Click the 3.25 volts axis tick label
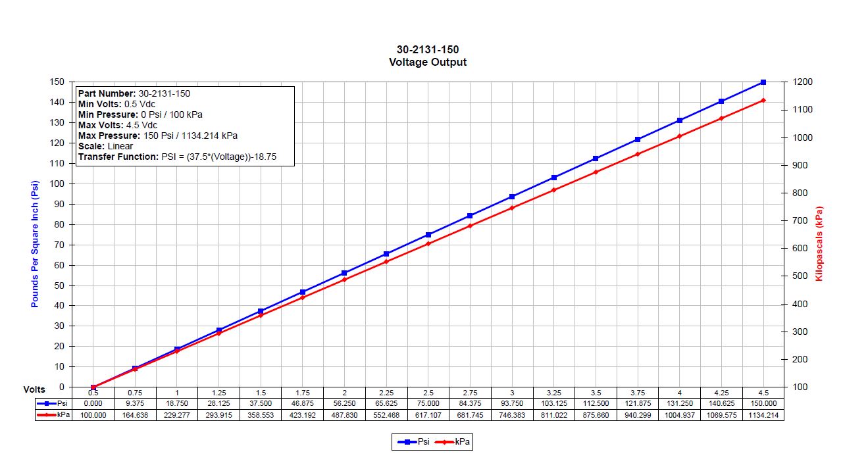The image size is (868, 469). 554,392
